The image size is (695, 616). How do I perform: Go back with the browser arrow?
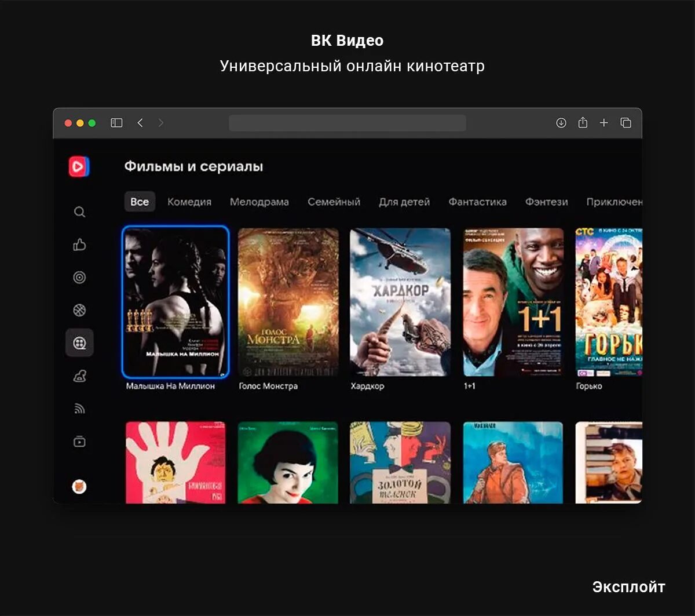pos(140,123)
